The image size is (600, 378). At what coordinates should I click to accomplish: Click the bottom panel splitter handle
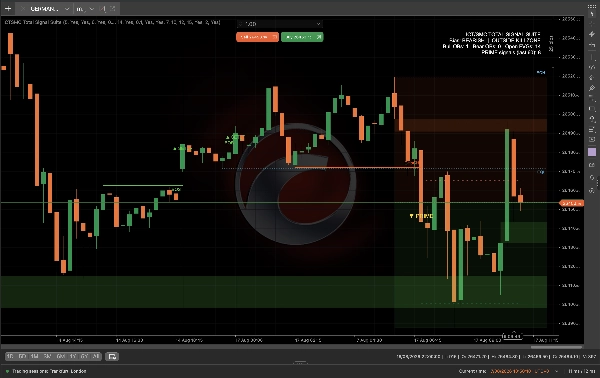(x=300, y=362)
